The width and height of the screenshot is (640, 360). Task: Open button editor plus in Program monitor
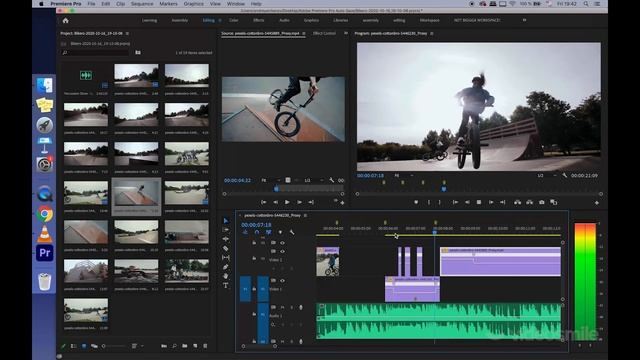pyautogui.click(x=597, y=202)
